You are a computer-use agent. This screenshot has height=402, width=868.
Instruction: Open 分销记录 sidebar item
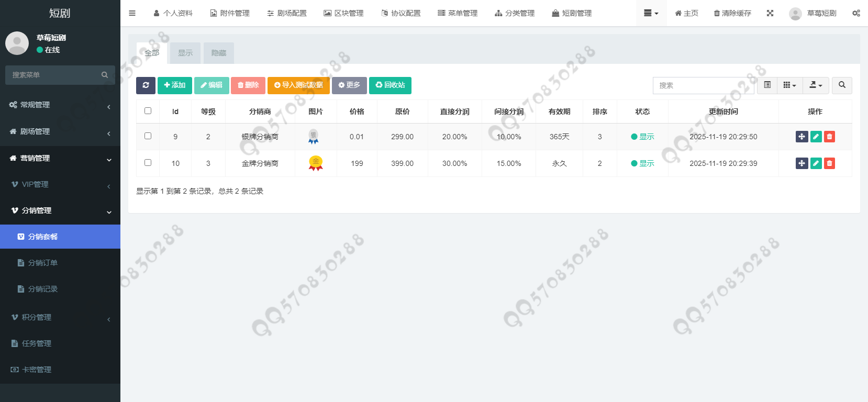[60, 289]
